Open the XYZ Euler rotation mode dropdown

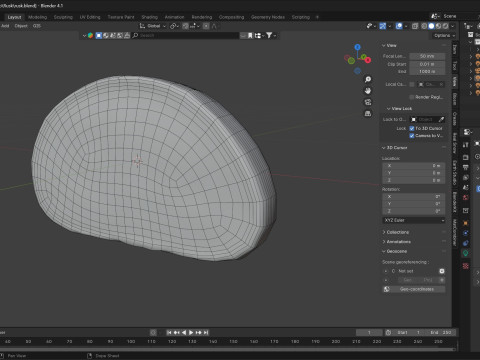click(x=413, y=220)
